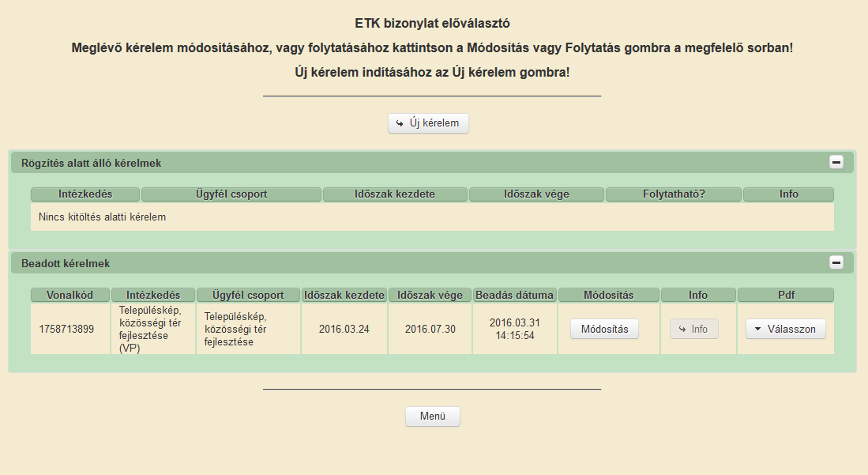Click the 'Rögzítés alatt álló kérelmek' panel title
Image resolution: width=868 pixels, height=475 pixels.
pos(92,163)
